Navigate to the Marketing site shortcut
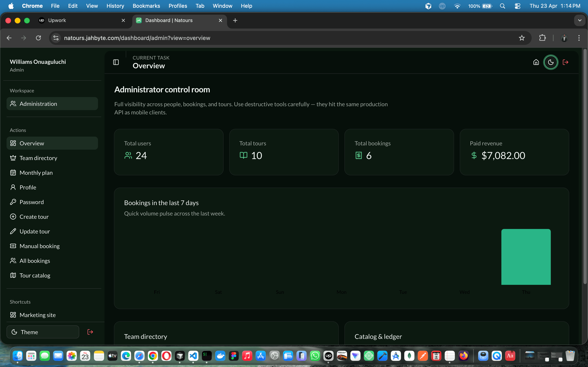588x367 pixels. coord(38,315)
